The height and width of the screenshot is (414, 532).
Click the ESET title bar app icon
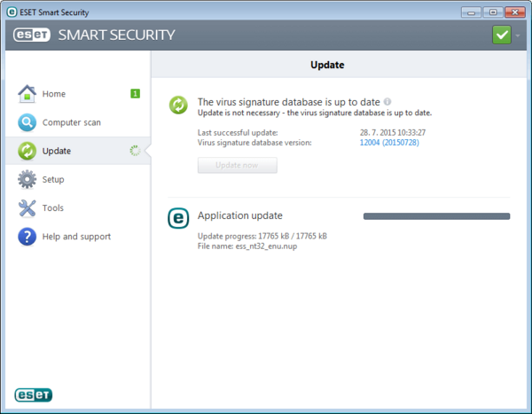tap(12, 12)
